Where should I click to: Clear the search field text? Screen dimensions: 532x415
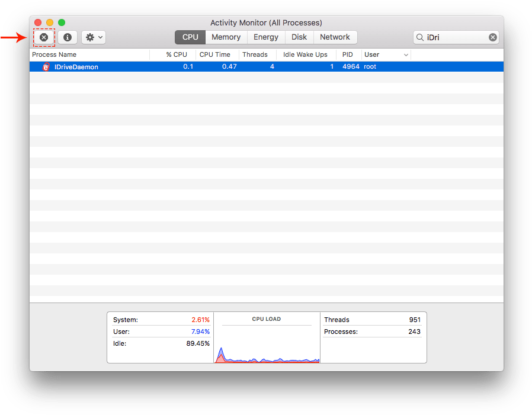[x=493, y=37]
